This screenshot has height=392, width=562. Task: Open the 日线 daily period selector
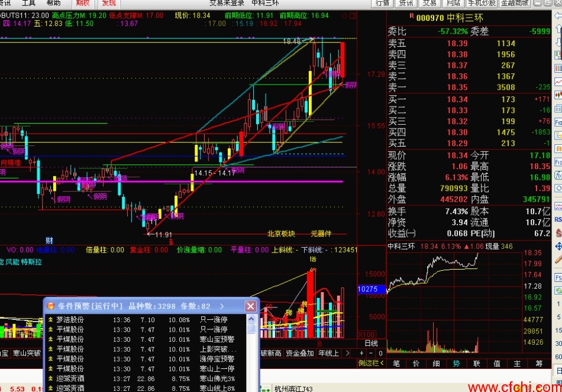[372, 344]
